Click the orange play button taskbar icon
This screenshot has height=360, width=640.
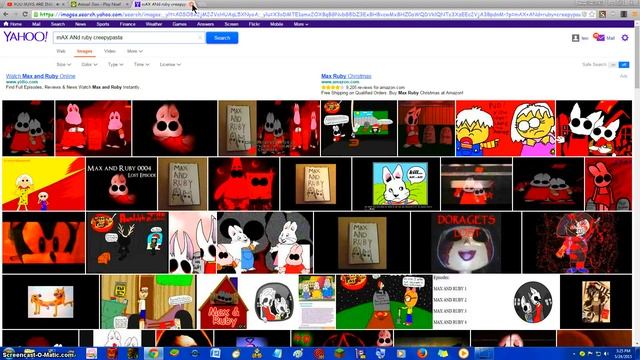tap(463, 353)
